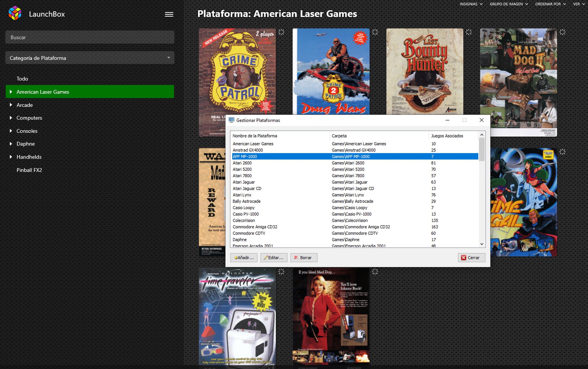Open the INSIGNIAS menu
The image size is (588, 369).
pyautogui.click(x=471, y=4)
